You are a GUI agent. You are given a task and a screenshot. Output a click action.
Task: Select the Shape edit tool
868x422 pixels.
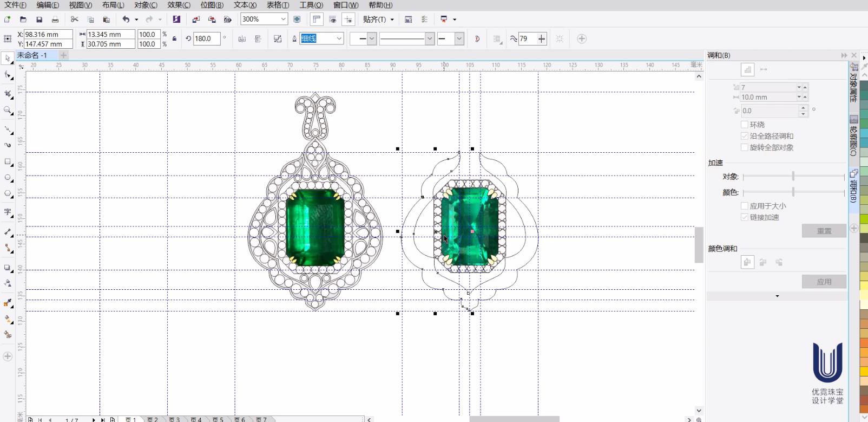[8, 75]
